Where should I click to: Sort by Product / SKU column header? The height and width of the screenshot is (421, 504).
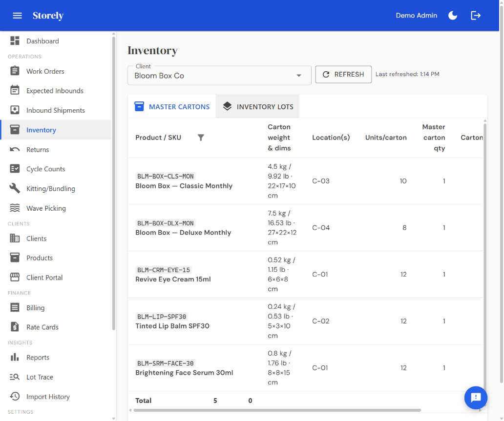[158, 138]
